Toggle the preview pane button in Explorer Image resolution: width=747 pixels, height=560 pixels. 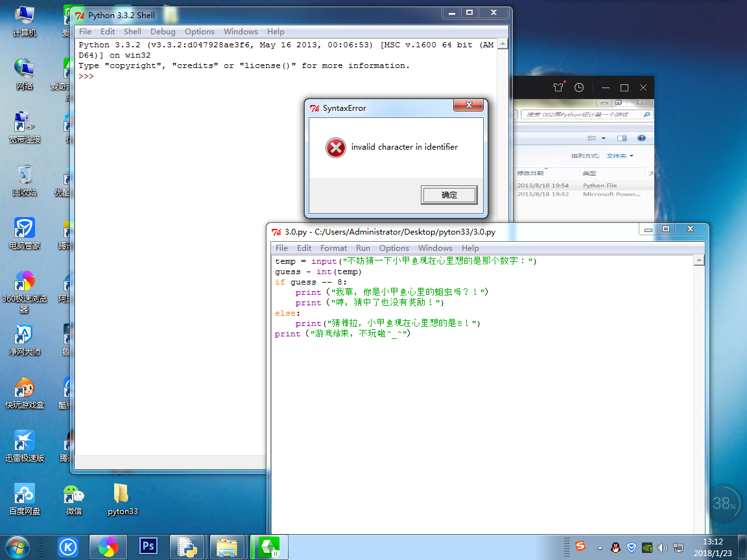[622, 138]
